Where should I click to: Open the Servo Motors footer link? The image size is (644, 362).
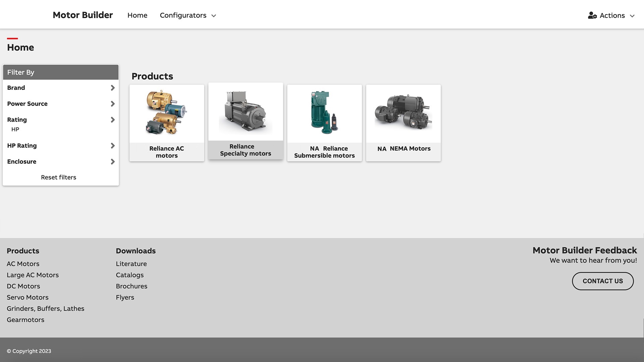tap(28, 297)
